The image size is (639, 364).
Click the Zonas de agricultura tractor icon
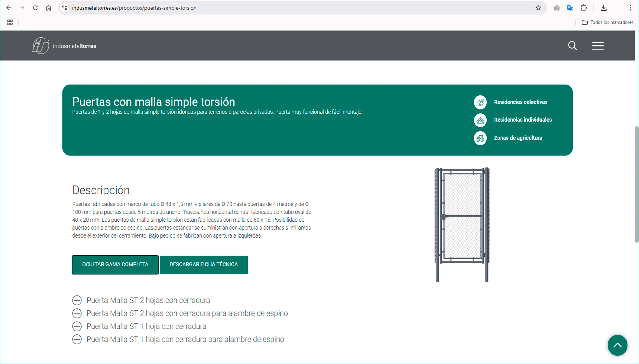pos(480,138)
